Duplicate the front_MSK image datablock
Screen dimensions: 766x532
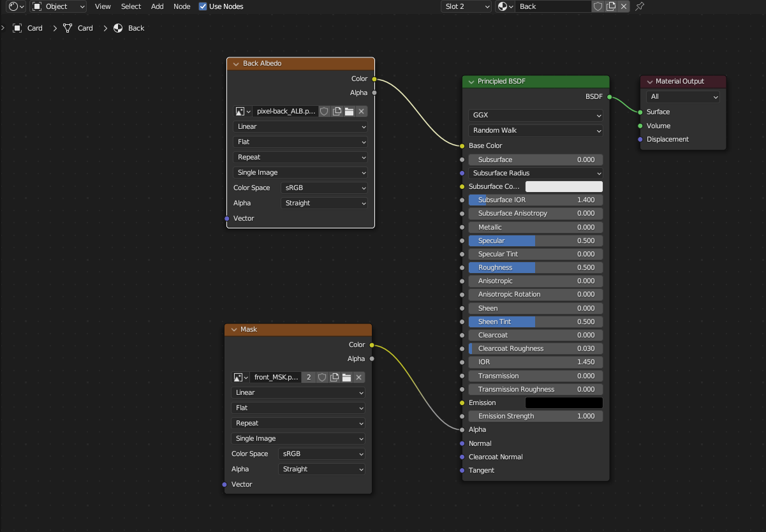click(x=334, y=377)
